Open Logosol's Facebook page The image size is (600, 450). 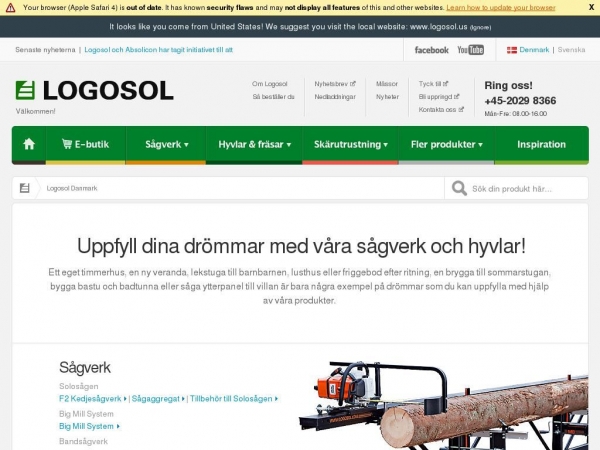tap(431, 50)
